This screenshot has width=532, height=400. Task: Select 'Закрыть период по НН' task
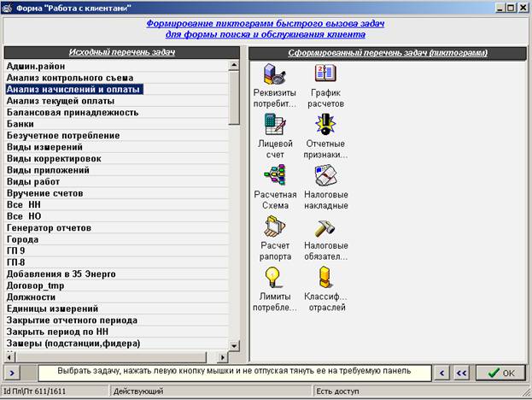116,332
